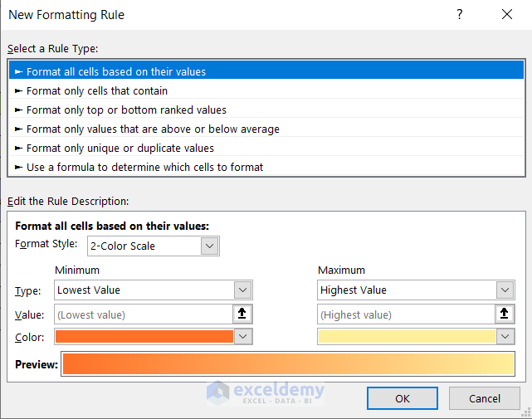Image resolution: width=532 pixels, height=419 pixels.
Task: Expand the Maximum Type dropdown
Action: pyautogui.click(x=505, y=290)
